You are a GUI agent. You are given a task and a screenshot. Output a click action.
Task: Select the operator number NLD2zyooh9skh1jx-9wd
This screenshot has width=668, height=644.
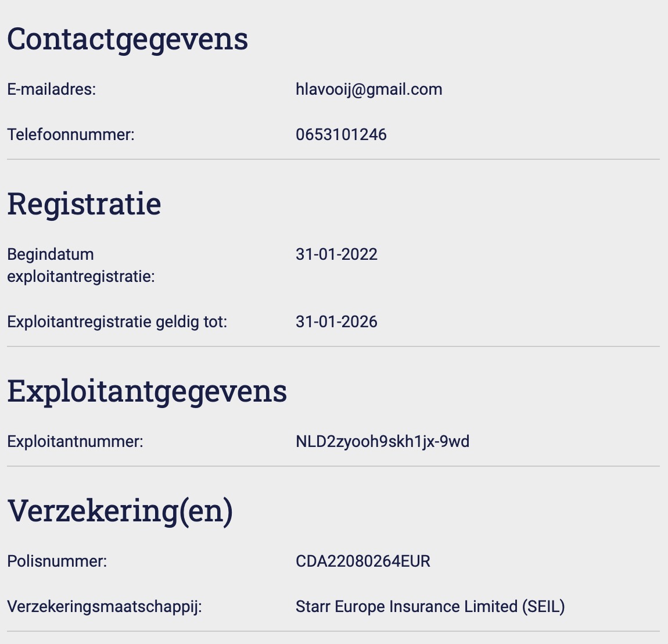tap(383, 442)
